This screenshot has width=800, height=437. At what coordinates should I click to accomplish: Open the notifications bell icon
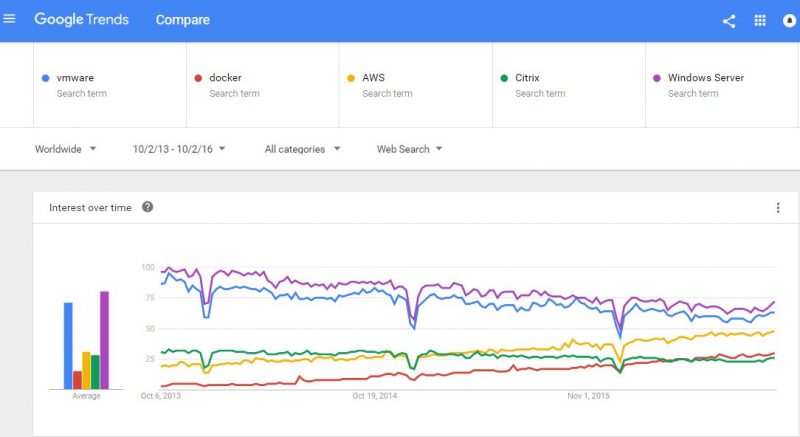[789, 21]
